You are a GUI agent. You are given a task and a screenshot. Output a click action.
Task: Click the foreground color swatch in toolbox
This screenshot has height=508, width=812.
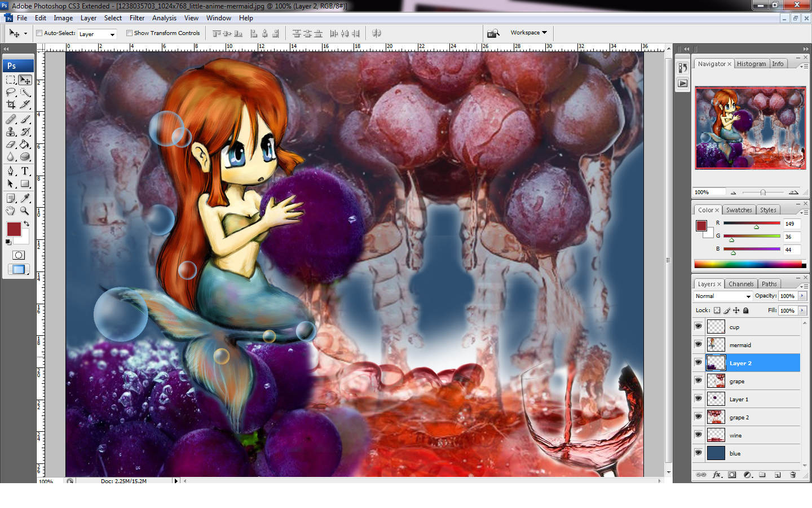click(x=14, y=229)
